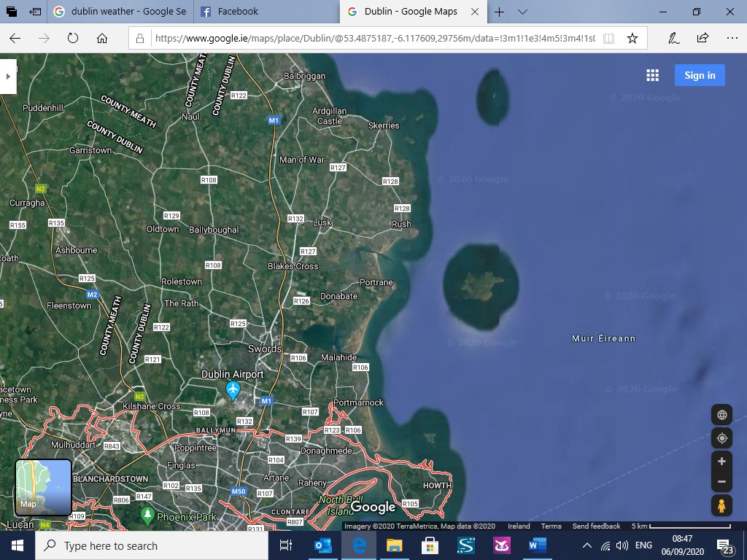
Task: Click the Swords town label
Action: pyautogui.click(x=265, y=349)
